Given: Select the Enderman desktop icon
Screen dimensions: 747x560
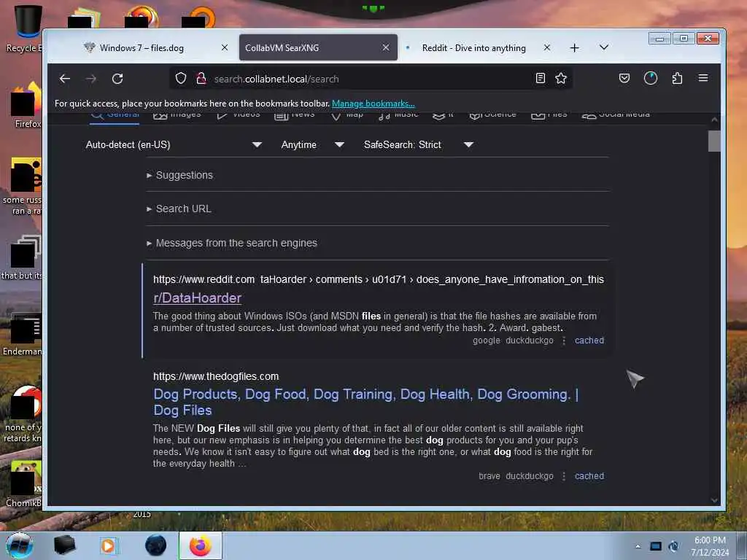Looking at the screenshot, I should coord(23,333).
